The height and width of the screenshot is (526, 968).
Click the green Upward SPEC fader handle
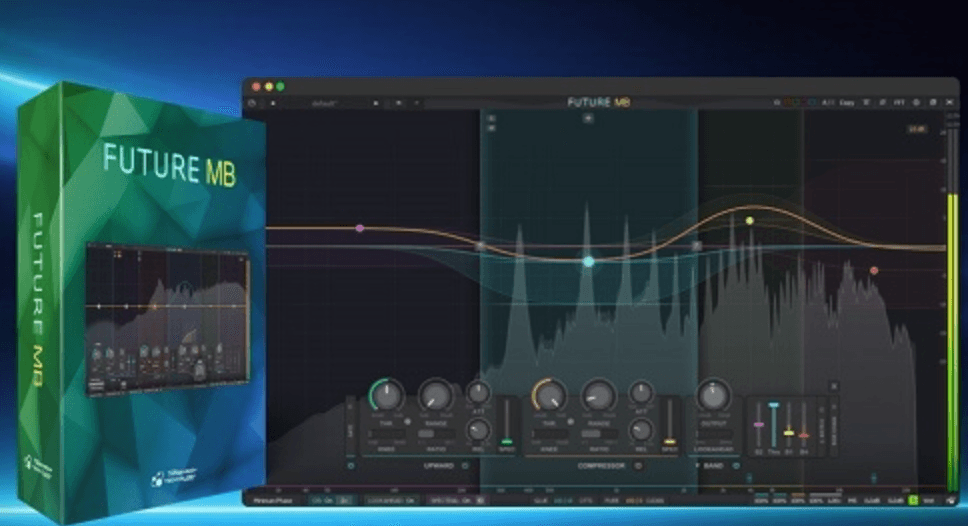(506, 441)
